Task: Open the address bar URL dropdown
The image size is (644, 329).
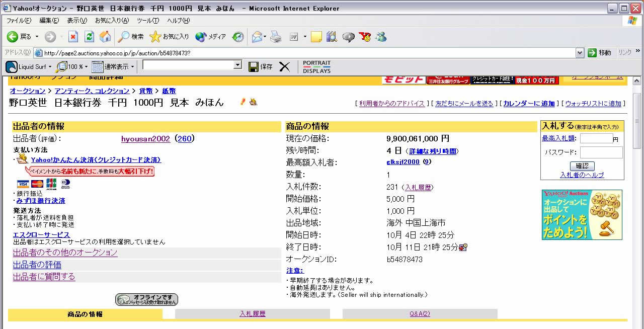Action: [x=580, y=52]
